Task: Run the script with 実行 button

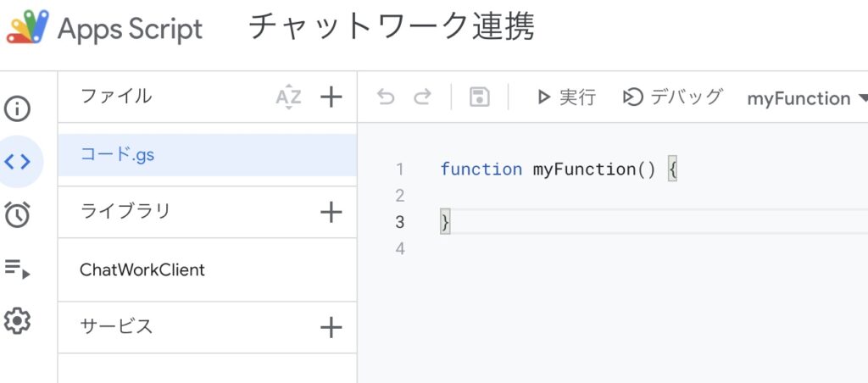Action: (x=566, y=97)
